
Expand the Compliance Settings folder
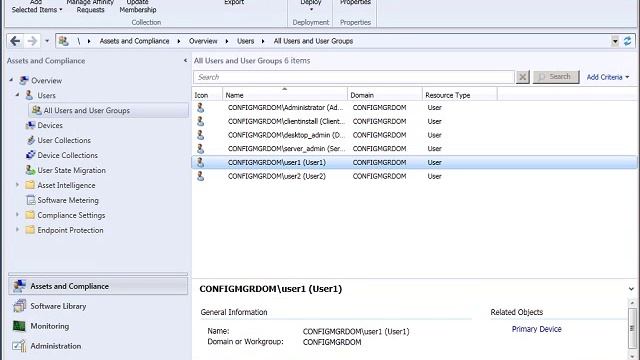coord(18,215)
